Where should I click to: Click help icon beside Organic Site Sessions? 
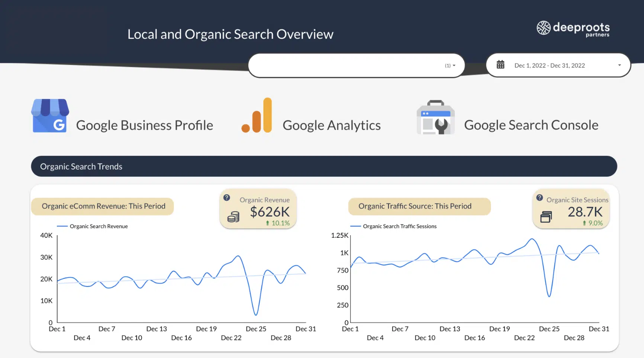coord(540,198)
